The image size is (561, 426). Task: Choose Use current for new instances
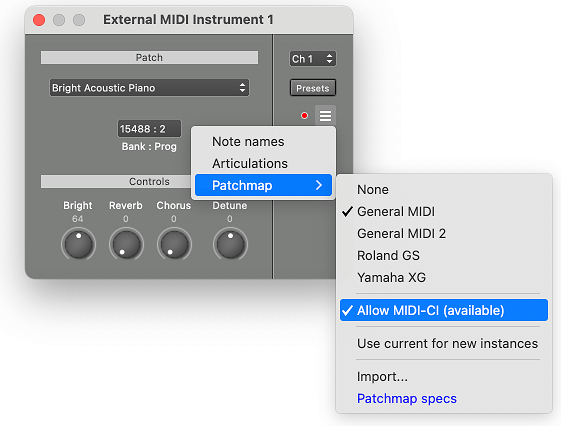pos(444,343)
